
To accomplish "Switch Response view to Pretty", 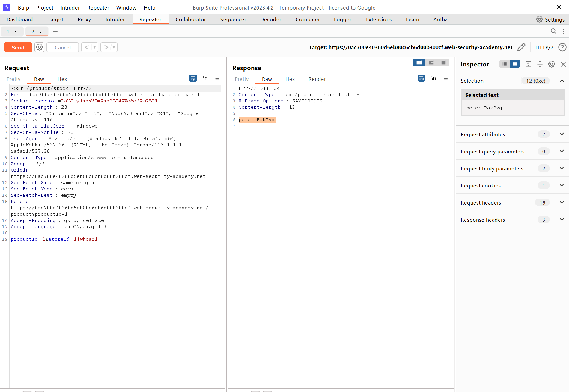I will point(242,79).
